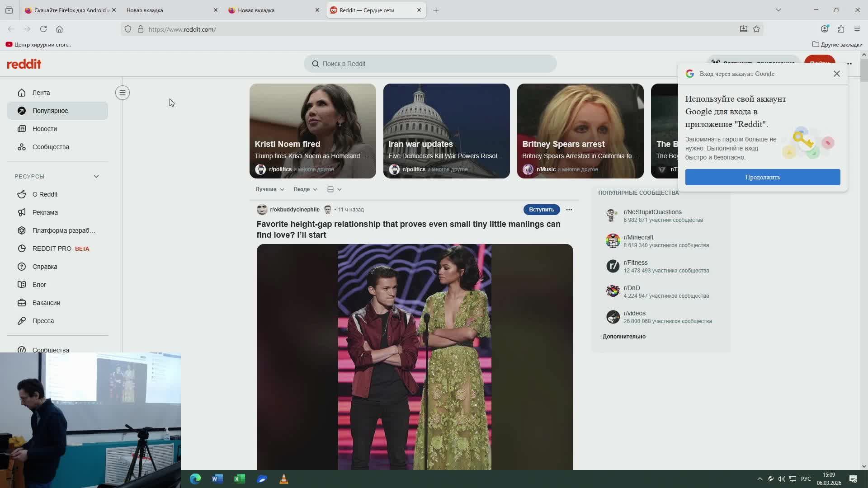Bookmark this page with star icon
Screen dimensions: 868x488
756,29
